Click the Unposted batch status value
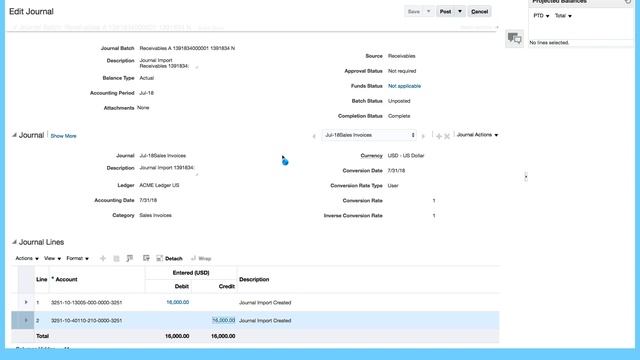The width and height of the screenshot is (640, 360). pos(399,101)
